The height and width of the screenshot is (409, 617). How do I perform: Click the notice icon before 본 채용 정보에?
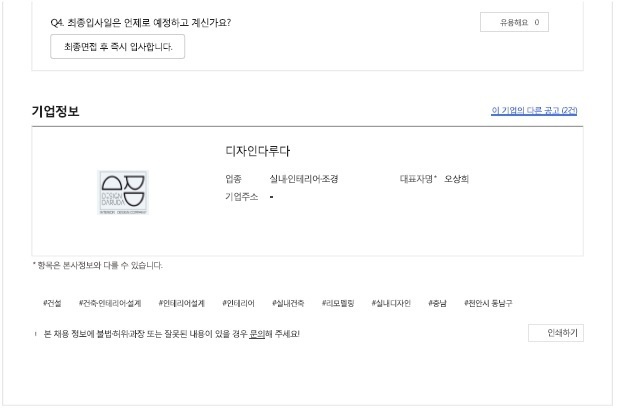(35, 334)
